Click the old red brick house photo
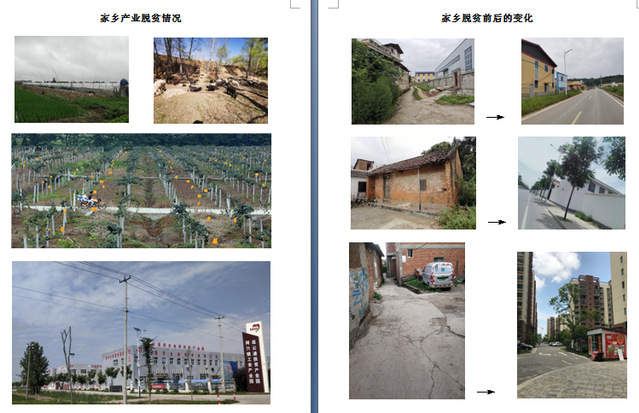 click(412, 183)
